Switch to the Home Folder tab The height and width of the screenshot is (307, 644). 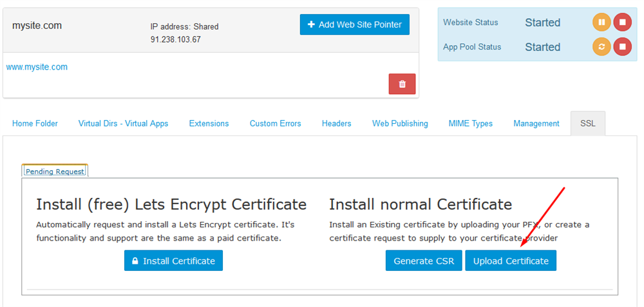pos(35,123)
